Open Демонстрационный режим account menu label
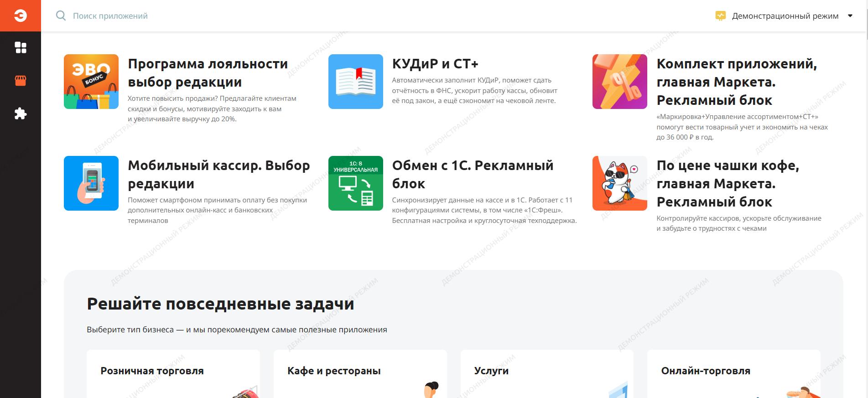The width and height of the screenshot is (868, 398). (785, 16)
